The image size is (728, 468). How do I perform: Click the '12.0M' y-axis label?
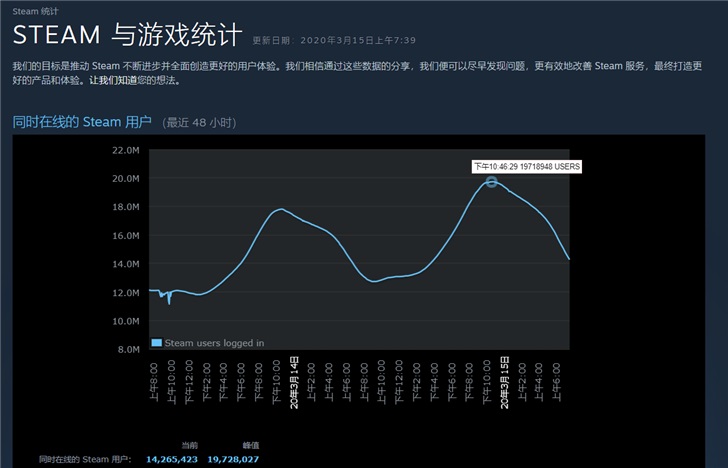coord(125,292)
